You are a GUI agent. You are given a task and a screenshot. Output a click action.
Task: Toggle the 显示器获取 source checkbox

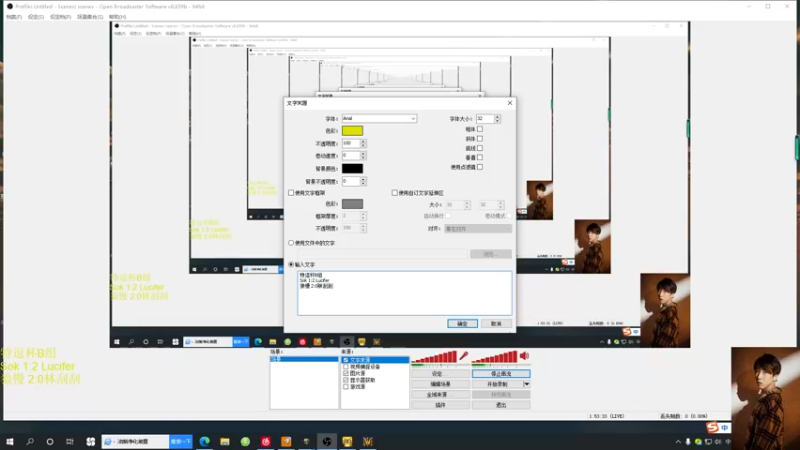[x=346, y=380]
